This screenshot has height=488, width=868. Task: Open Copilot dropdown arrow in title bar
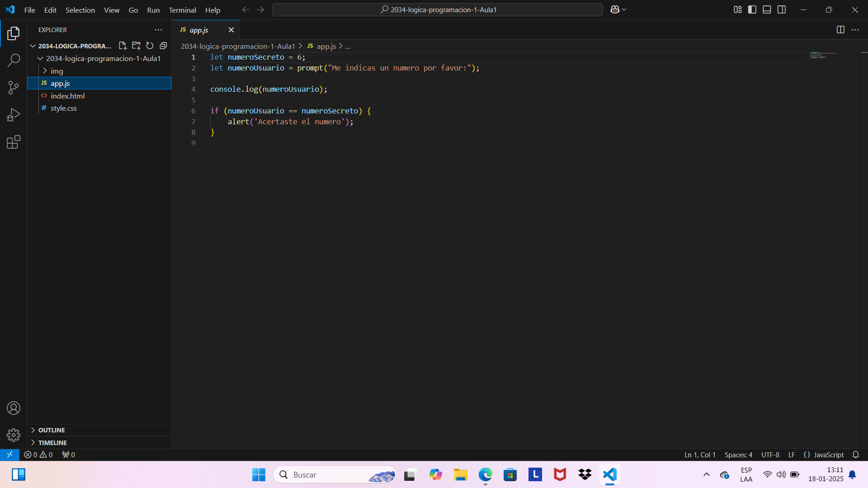pyautogui.click(x=624, y=9)
